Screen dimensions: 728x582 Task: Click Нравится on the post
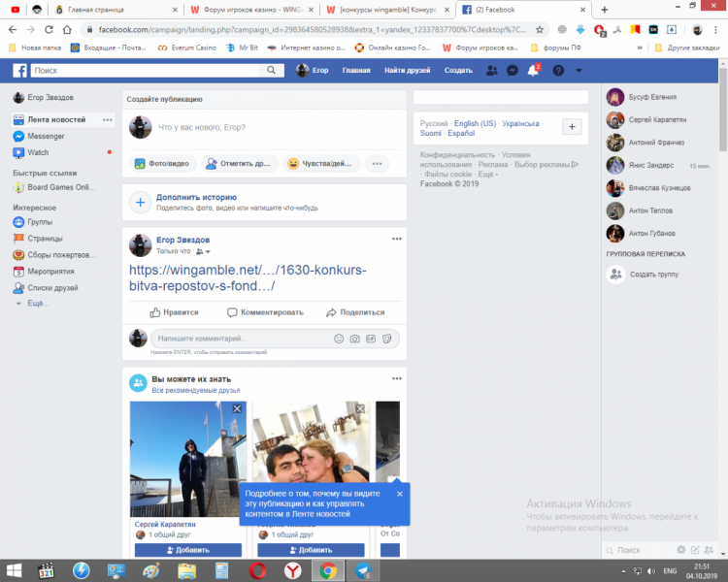(x=174, y=312)
